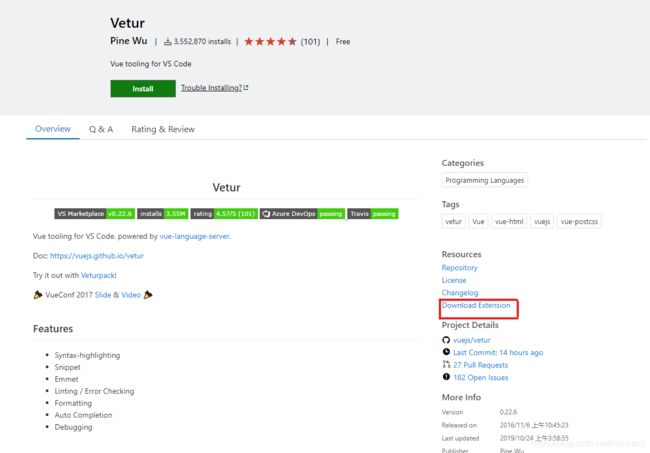Open the 182 Open Issues link
Screen dimensions: 650x453
[x=480, y=378]
